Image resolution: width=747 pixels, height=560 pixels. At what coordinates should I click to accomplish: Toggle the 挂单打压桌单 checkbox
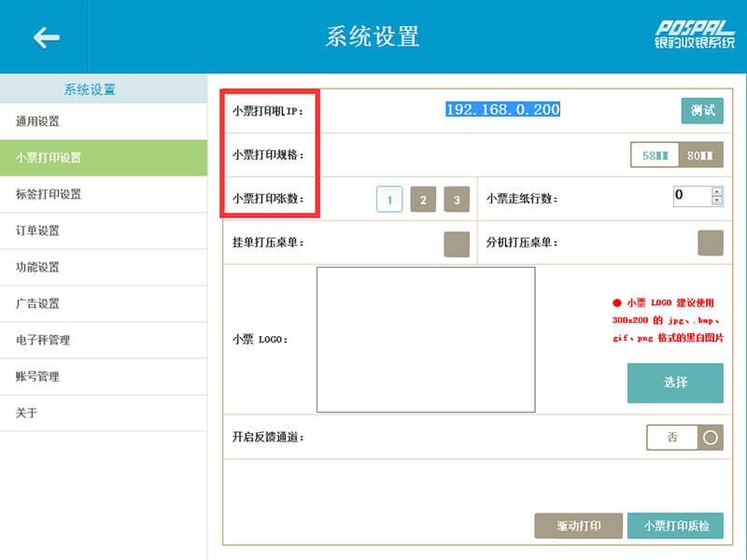click(x=457, y=244)
